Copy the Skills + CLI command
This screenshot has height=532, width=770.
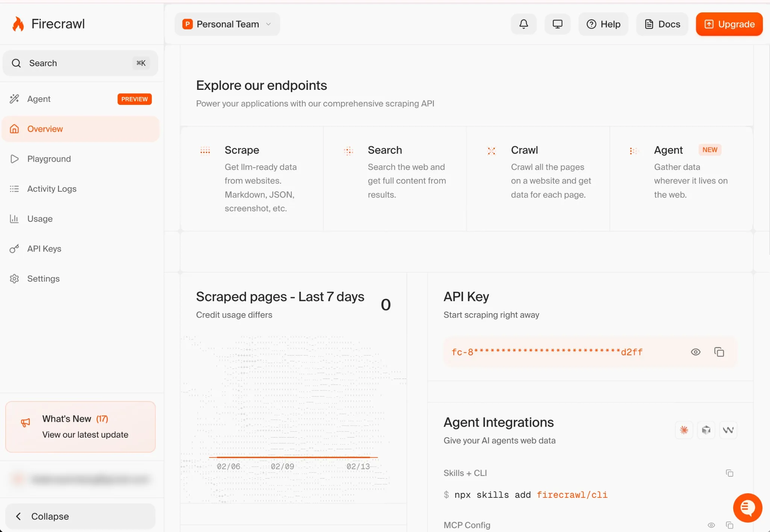729,473
